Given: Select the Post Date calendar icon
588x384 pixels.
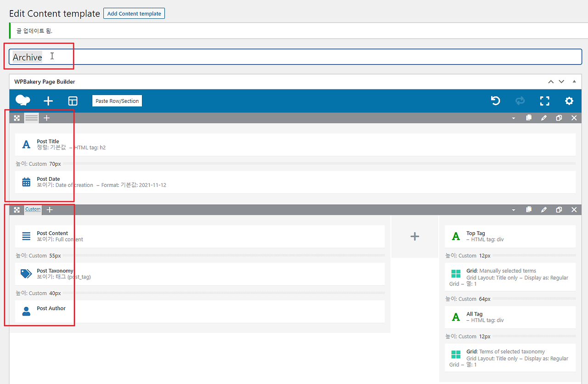Looking at the screenshot, I should pyautogui.click(x=26, y=182).
